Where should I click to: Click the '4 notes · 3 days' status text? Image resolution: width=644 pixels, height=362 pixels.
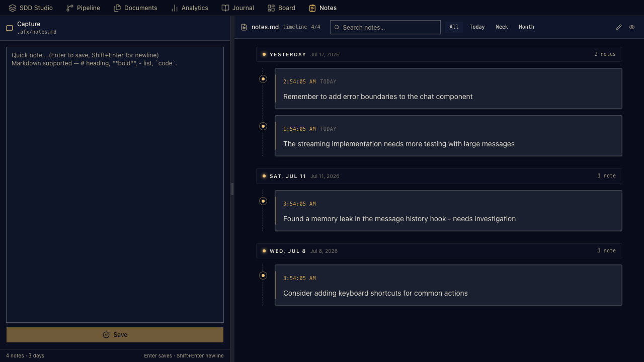pyautogui.click(x=25, y=356)
